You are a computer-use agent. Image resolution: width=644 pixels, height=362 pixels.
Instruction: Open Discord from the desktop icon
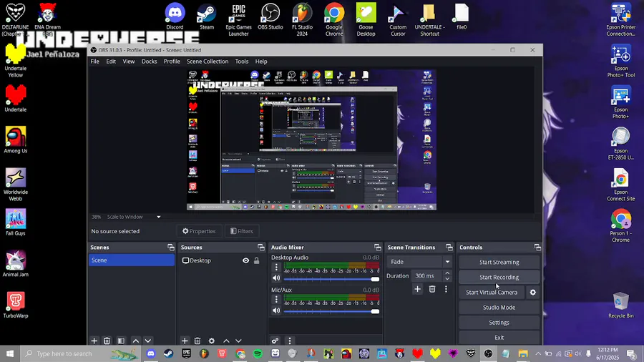tap(175, 16)
